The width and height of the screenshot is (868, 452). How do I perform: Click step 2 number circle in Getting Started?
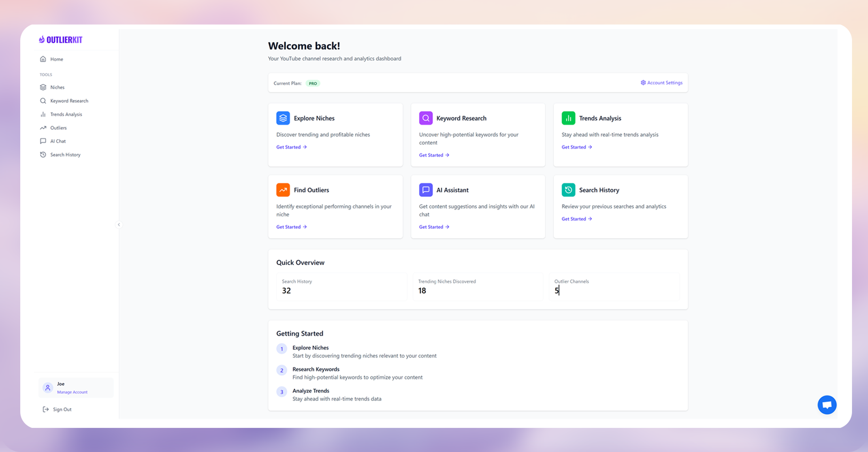click(x=282, y=370)
